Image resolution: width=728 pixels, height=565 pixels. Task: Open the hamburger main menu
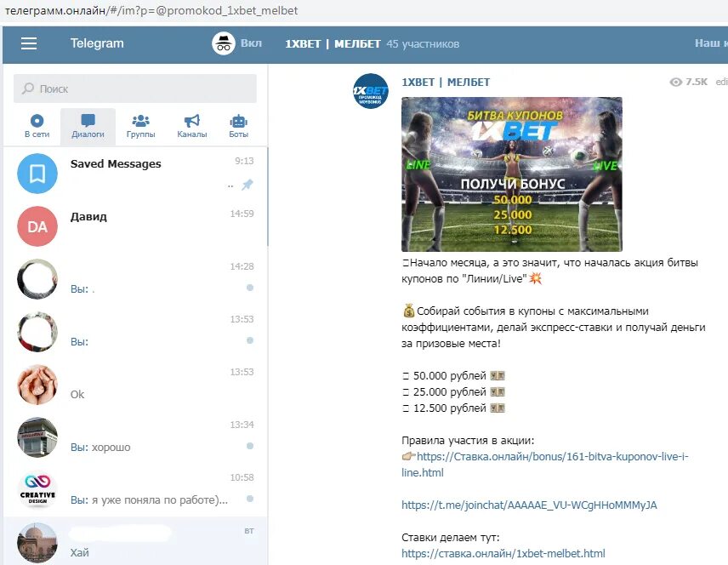29,43
